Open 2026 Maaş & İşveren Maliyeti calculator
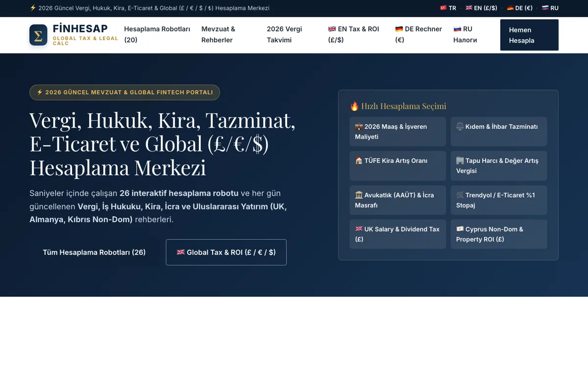588x368 pixels. click(x=398, y=131)
